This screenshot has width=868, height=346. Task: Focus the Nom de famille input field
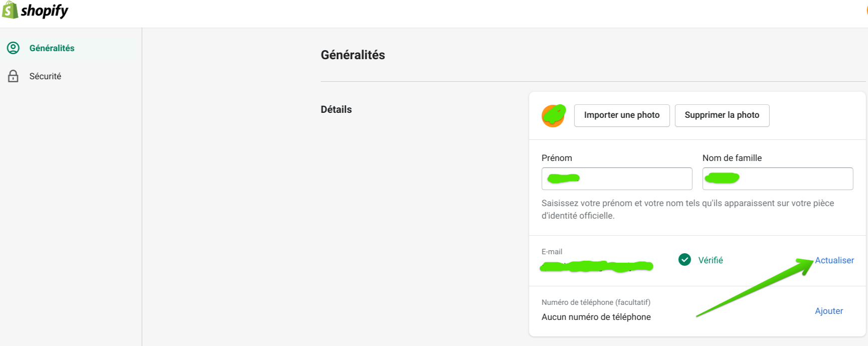point(777,179)
